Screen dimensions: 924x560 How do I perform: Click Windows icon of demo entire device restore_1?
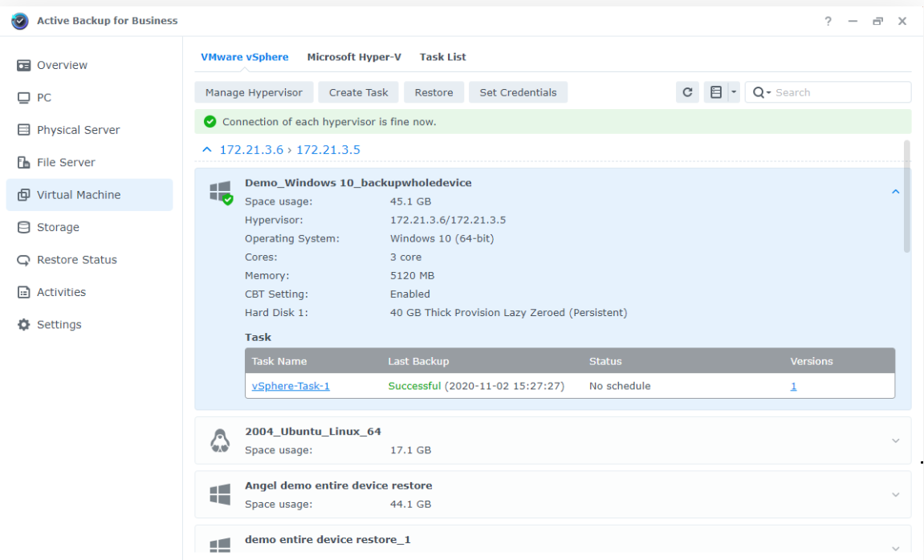tap(220, 546)
